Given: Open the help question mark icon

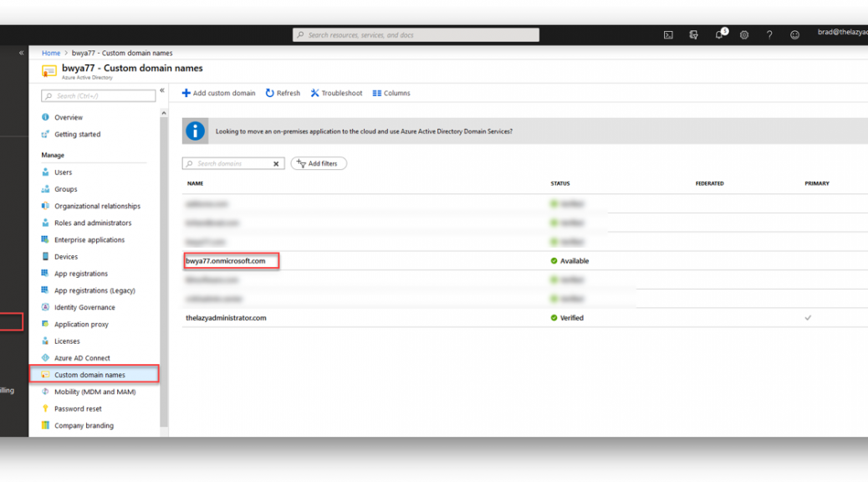Looking at the screenshot, I should click(769, 35).
